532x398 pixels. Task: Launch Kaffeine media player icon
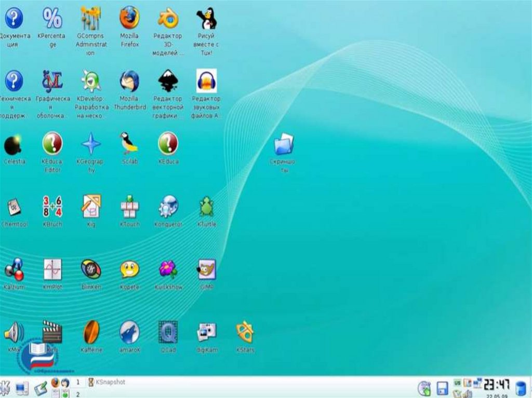click(91, 332)
